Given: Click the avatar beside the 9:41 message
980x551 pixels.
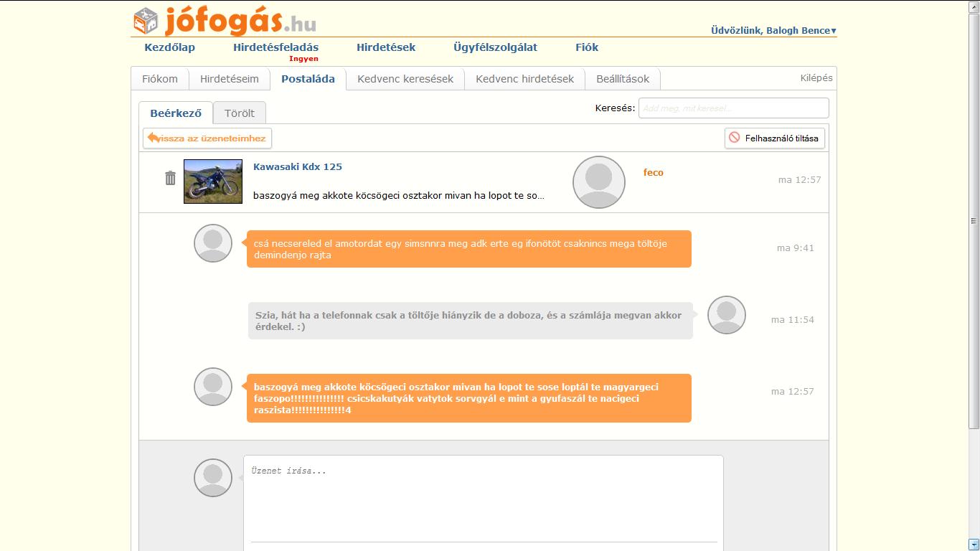Looking at the screenshot, I should tap(213, 243).
